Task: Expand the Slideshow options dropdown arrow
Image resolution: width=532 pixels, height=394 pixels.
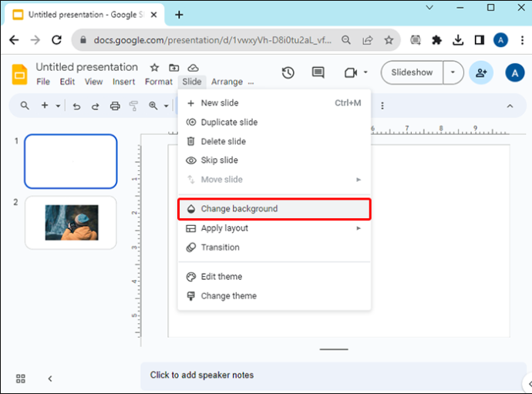Action: [x=453, y=72]
